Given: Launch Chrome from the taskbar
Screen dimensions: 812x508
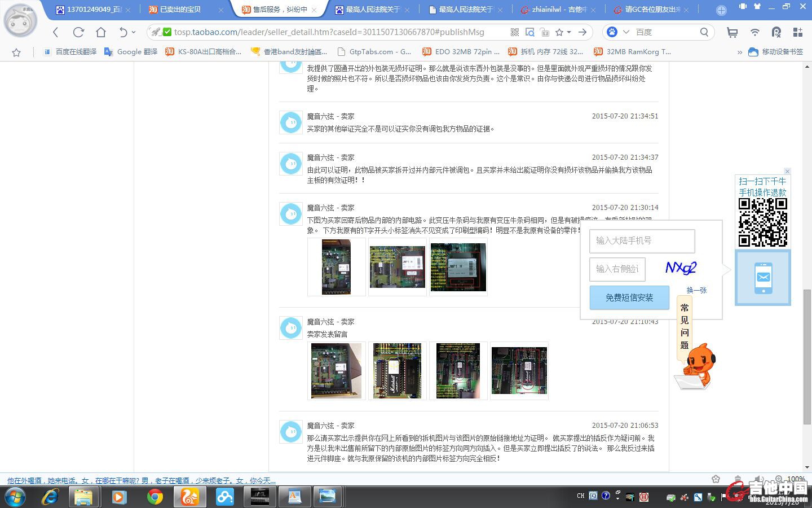Looking at the screenshot, I should click(155, 497).
